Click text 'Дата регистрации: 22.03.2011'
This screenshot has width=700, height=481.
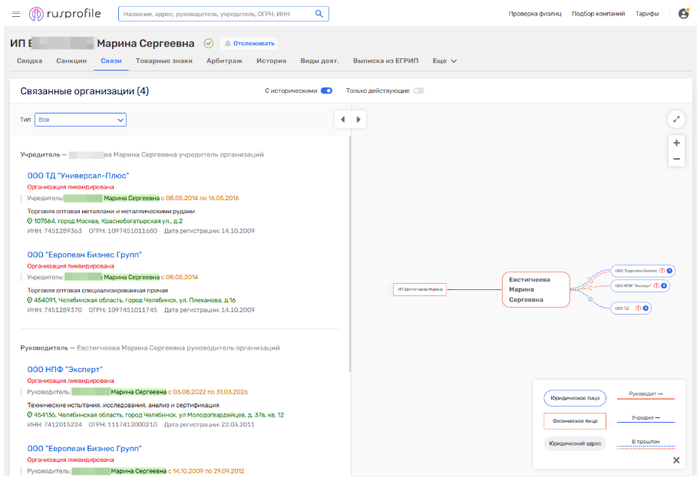[x=209, y=425]
